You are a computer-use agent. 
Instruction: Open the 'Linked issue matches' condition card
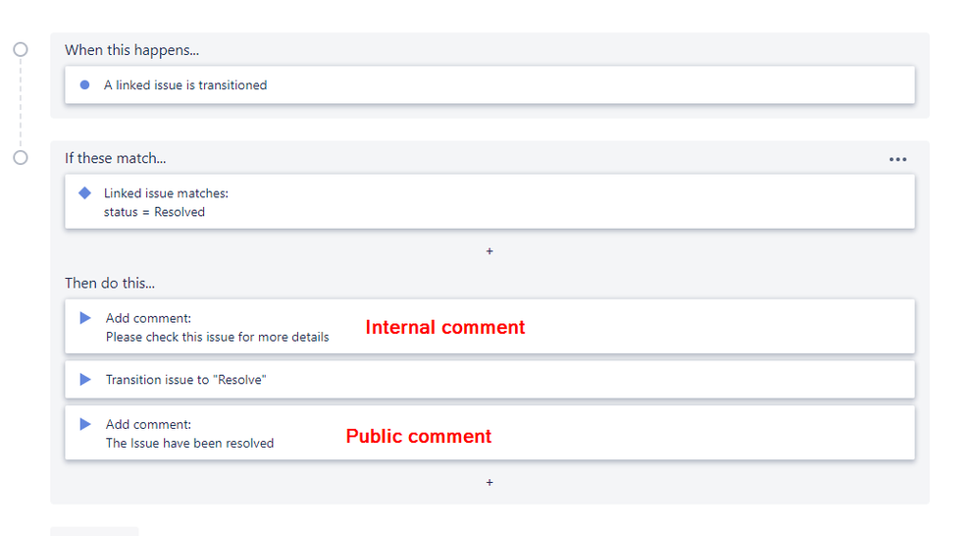(490, 201)
